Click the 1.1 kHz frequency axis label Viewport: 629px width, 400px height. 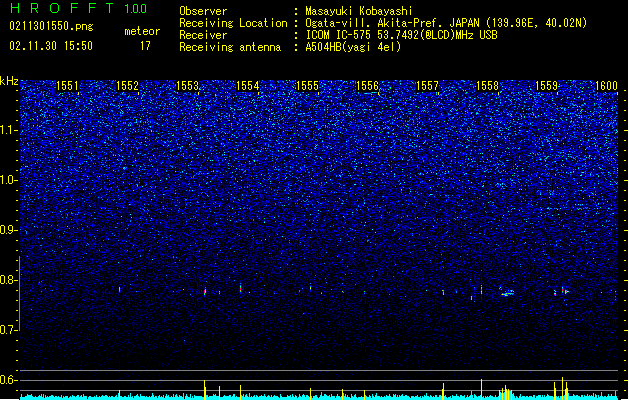(9, 130)
